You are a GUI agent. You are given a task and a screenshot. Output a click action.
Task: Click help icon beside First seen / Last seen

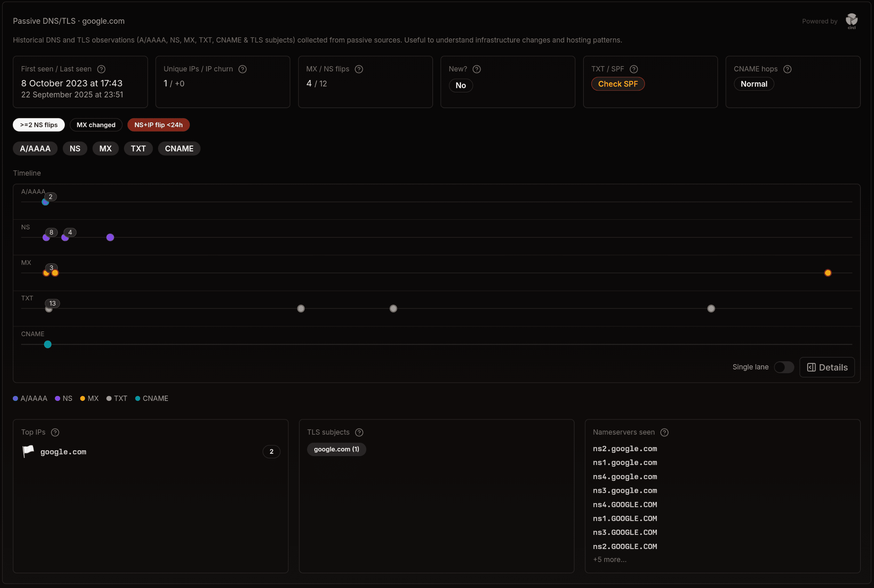tap(101, 69)
